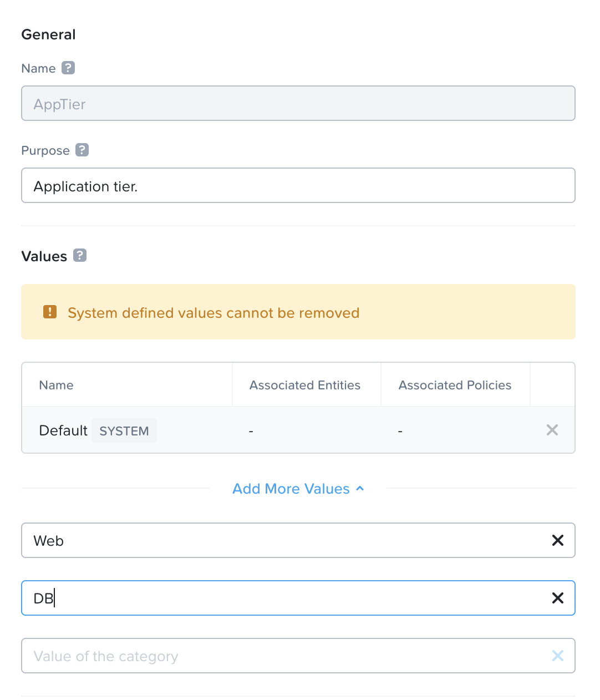Click the help icon beside Values heading
This screenshot has width=600, height=700.
[80, 255]
